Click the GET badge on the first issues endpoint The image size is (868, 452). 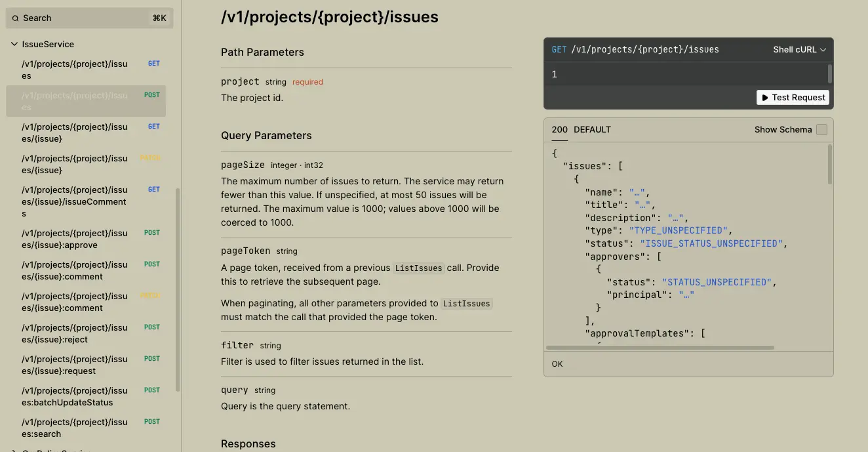[x=153, y=63]
